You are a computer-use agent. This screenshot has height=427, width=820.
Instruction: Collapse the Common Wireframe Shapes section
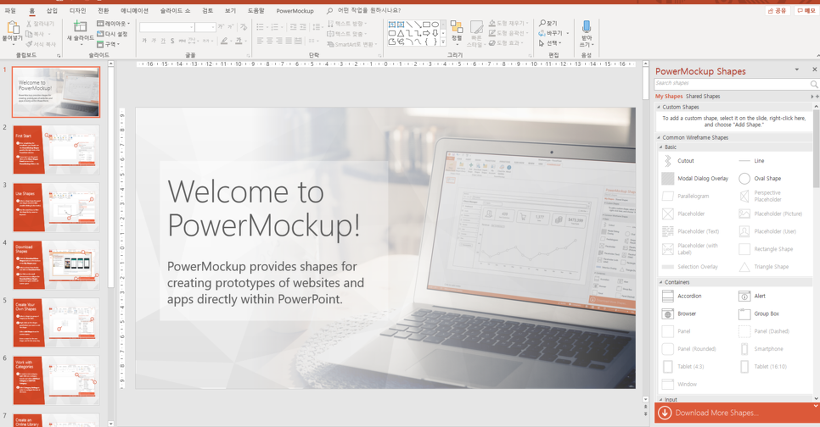pyautogui.click(x=659, y=138)
